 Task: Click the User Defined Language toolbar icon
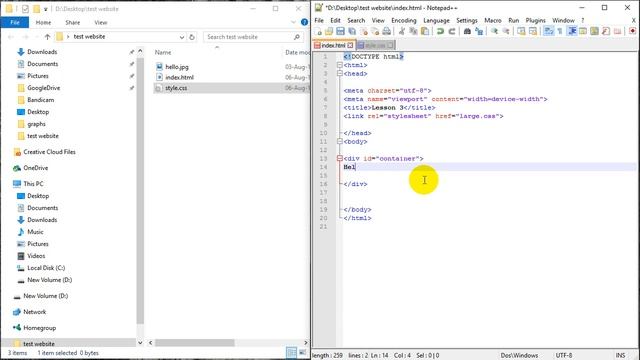point(583,31)
